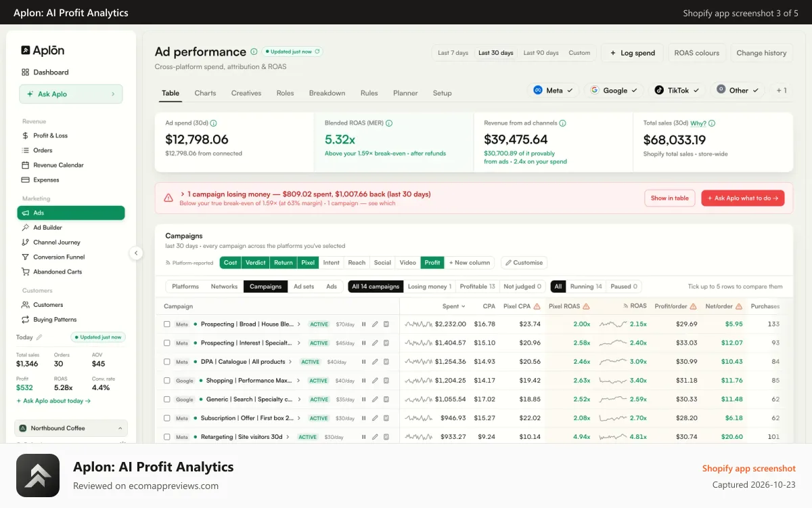Select the Ads megaphone icon

[x=25, y=213]
